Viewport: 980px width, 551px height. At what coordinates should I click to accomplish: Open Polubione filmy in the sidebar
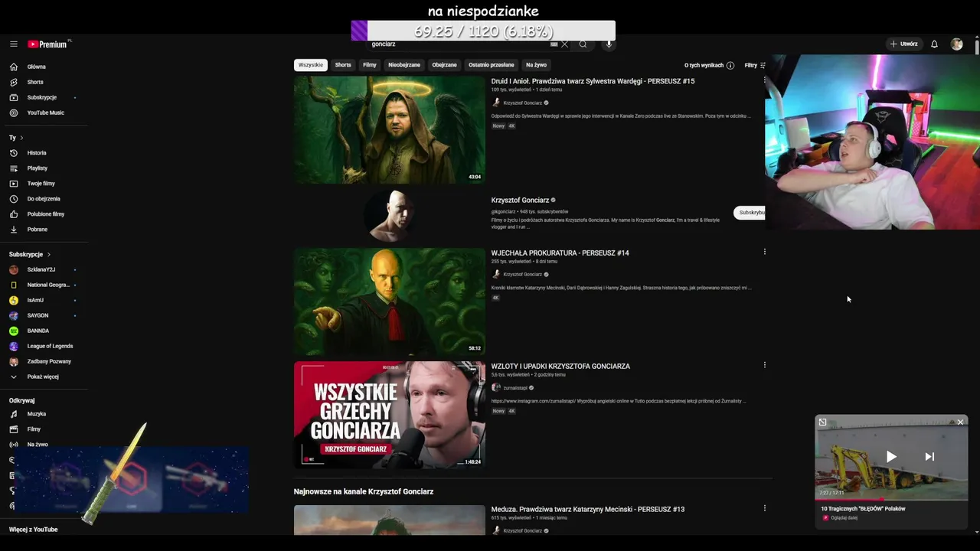44,214
